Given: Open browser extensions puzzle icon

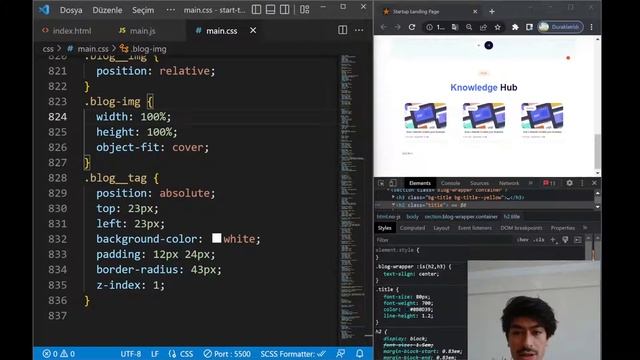Looking at the screenshot, I should click(x=515, y=27).
